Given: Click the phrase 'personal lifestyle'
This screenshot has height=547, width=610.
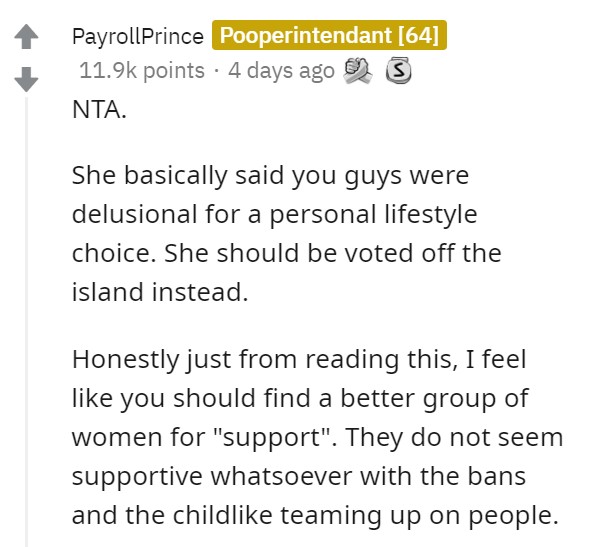Looking at the screenshot, I should click(x=373, y=215).
